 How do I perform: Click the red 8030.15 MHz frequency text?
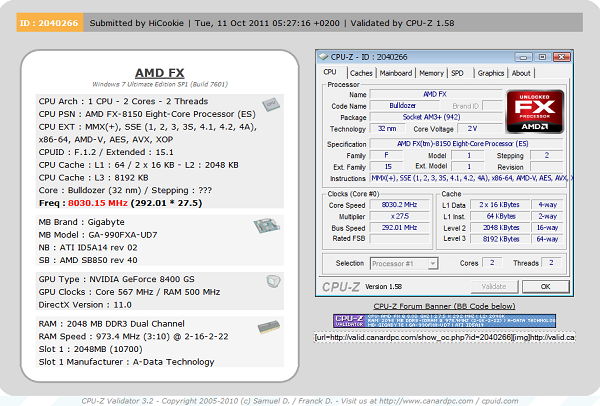(98, 203)
